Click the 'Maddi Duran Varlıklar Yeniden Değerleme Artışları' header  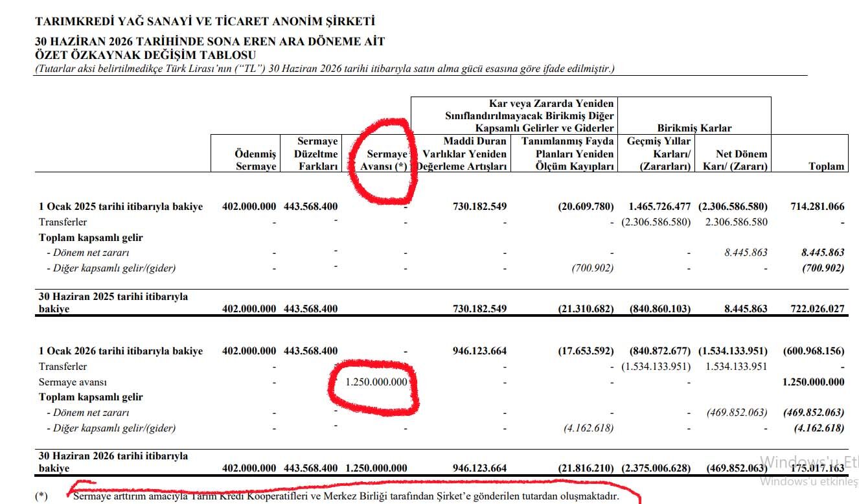click(x=461, y=154)
